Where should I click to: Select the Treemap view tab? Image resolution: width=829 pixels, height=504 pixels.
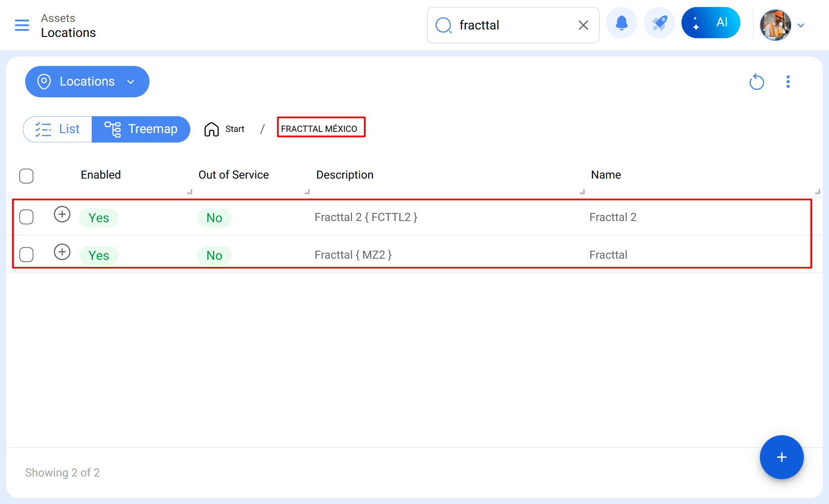point(141,129)
